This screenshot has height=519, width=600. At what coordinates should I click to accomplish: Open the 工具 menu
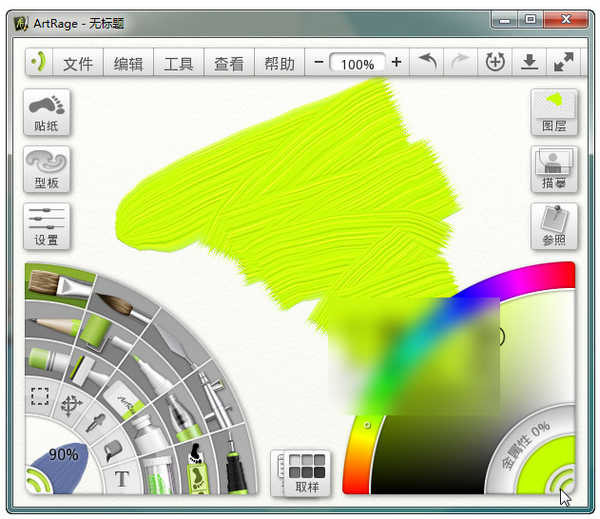[178, 63]
